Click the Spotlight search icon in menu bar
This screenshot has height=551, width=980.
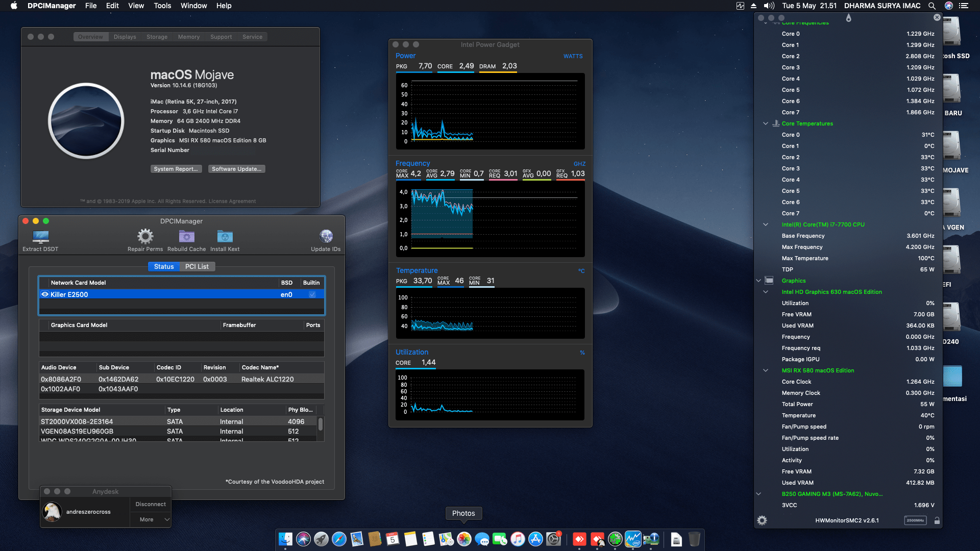pyautogui.click(x=932, y=6)
